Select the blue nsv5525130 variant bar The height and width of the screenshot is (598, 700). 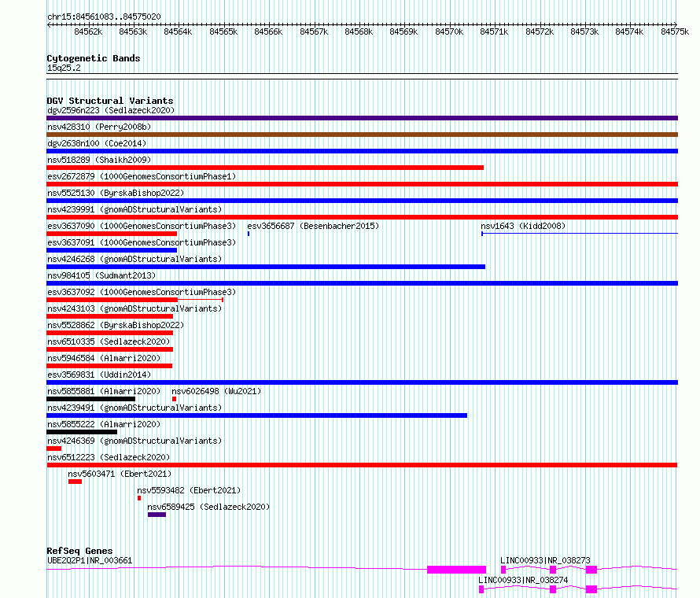362,201
